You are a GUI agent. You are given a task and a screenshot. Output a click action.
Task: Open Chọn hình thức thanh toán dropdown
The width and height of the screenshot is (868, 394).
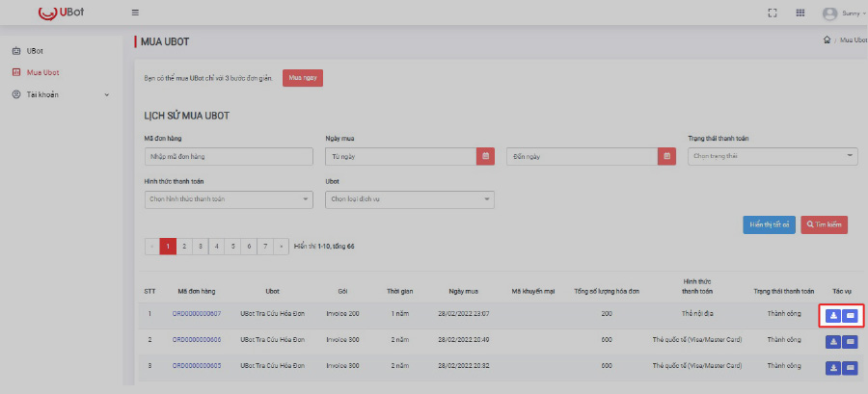(x=229, y=199)
